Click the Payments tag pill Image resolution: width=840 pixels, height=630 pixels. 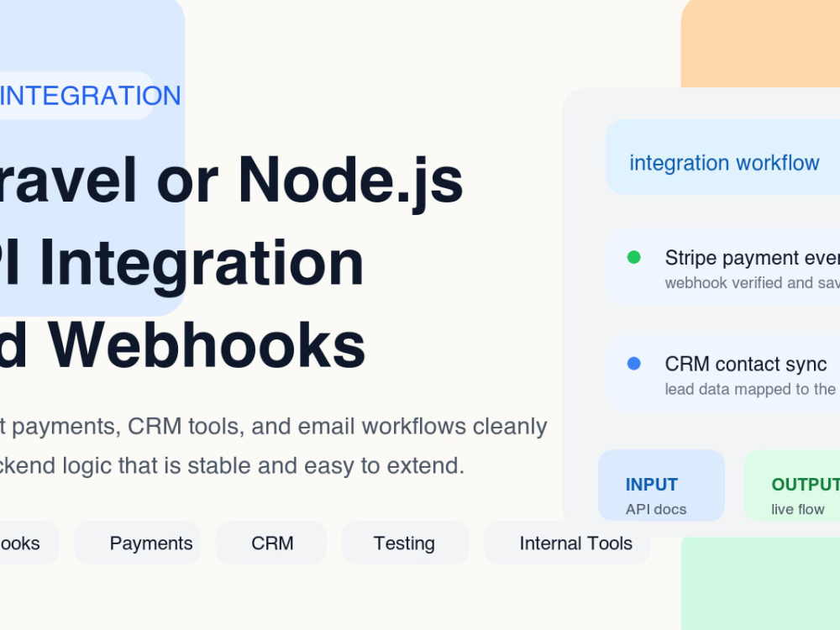coord(138,543)
